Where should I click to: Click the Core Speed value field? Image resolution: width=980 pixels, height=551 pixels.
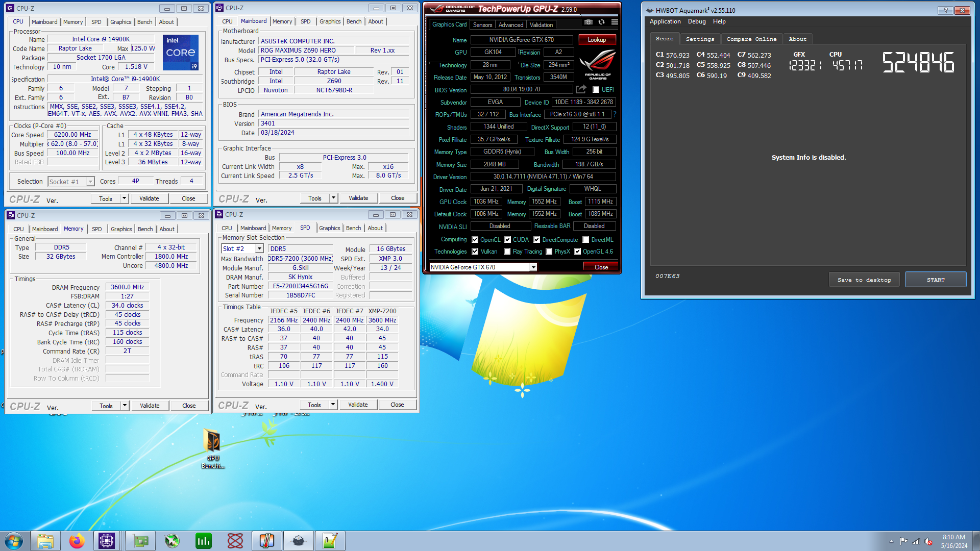click(72, 135)
